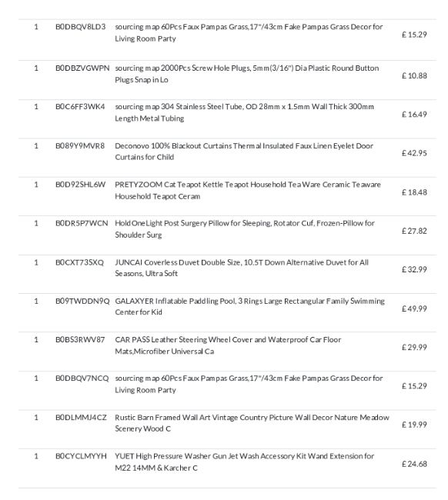The image size is (448, 500).
Task: Select ASIN B0DBZVGWPN
Action: (82, 68)
